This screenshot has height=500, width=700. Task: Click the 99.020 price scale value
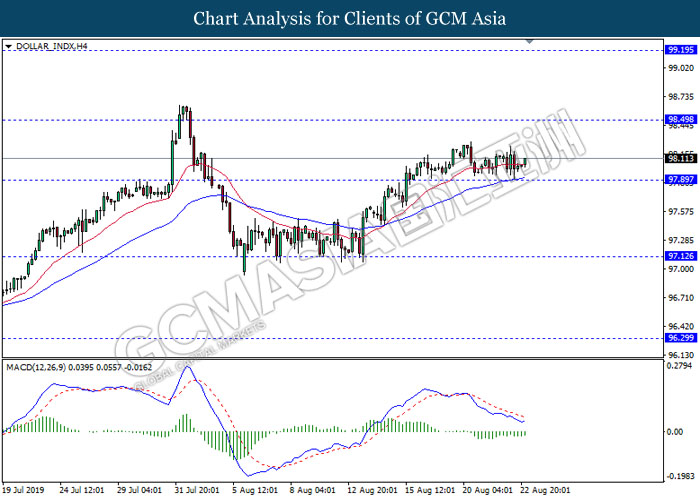(x=681, y=68)
